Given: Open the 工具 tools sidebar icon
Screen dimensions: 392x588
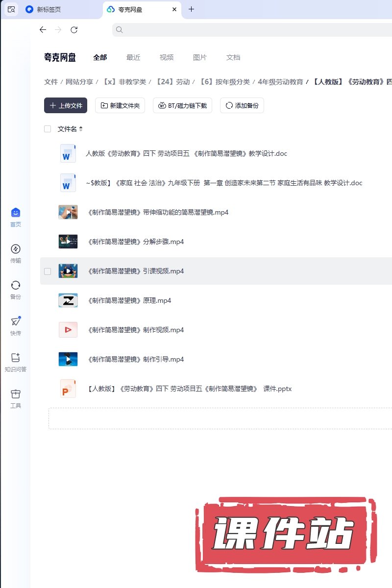Looking at the screenshot, I should point(16,394).
